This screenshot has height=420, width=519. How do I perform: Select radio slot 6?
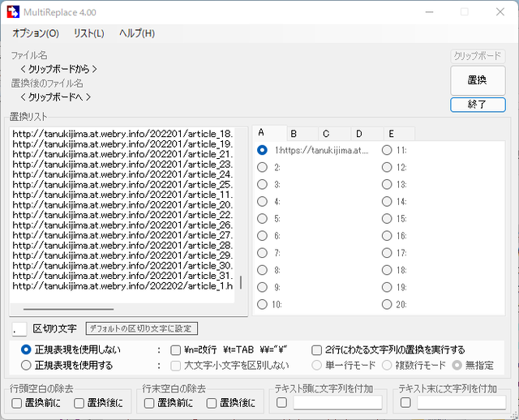point(262,236)
